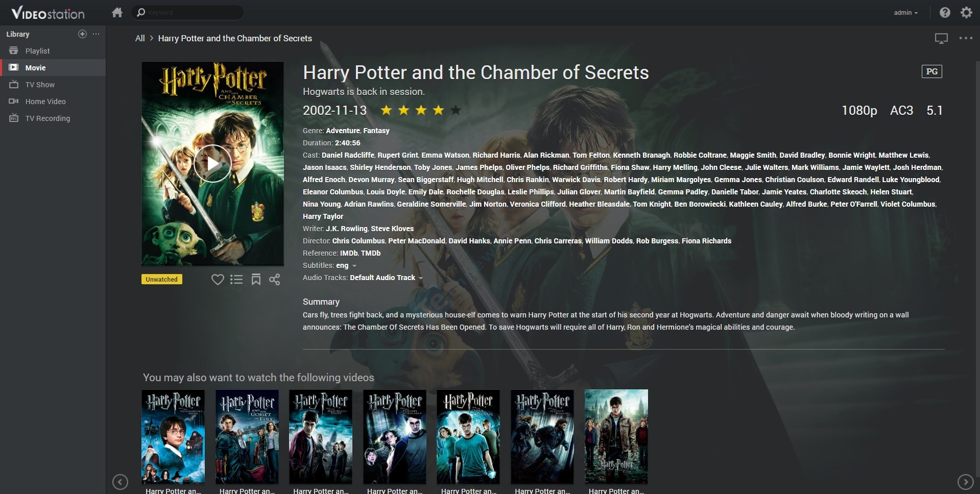Bookmark the movie for watchlist
Image resolution: width=980 pixels, height=494 pixels.
click(x=256, y=279)
